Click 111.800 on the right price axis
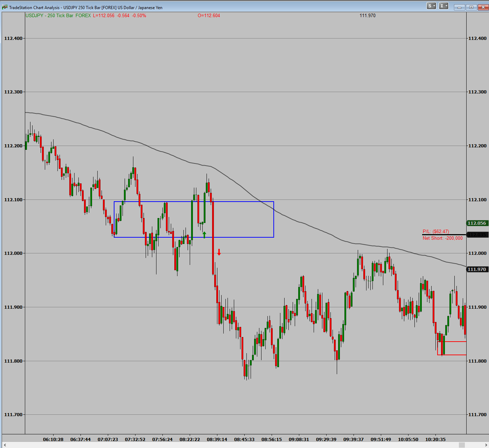The image size is (489, 448). point(477,361)
